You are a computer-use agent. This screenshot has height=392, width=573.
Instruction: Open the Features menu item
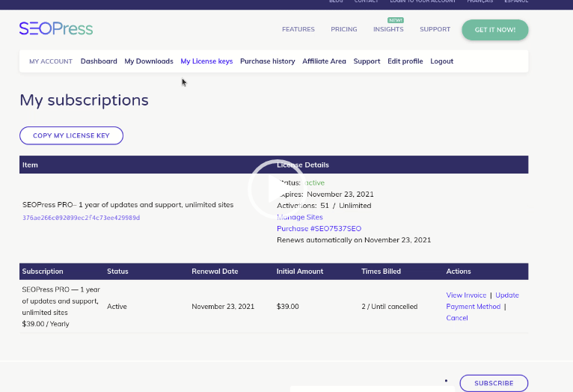point(298,29)
